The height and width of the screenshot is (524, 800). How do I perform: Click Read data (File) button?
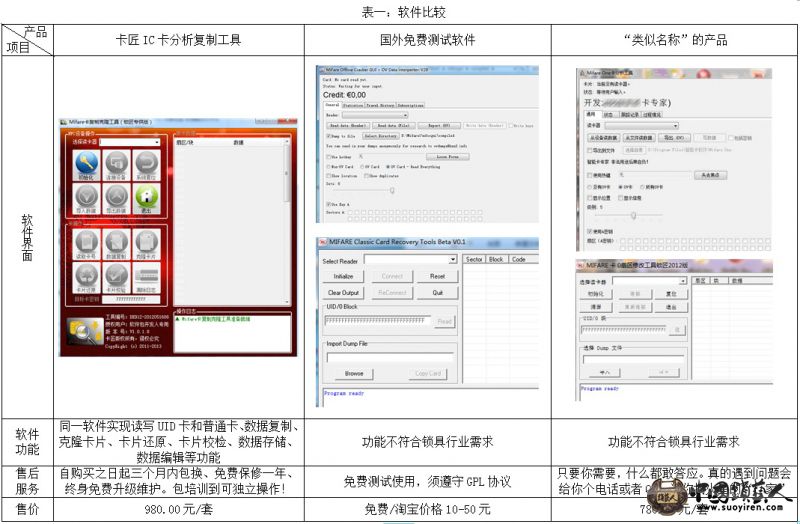(x=393, y=126)
